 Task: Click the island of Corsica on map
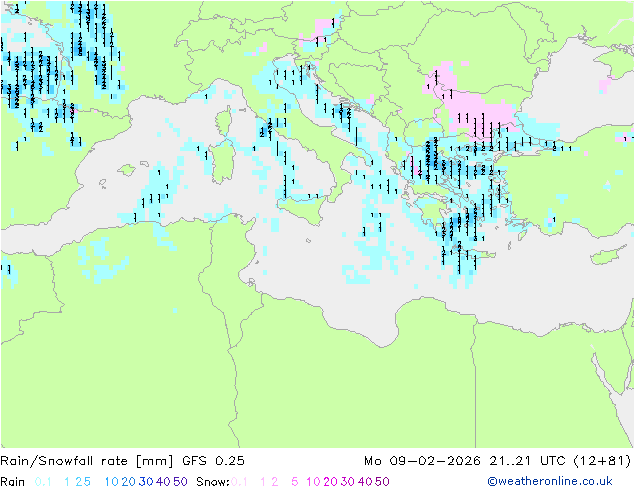tap(224, 120)
